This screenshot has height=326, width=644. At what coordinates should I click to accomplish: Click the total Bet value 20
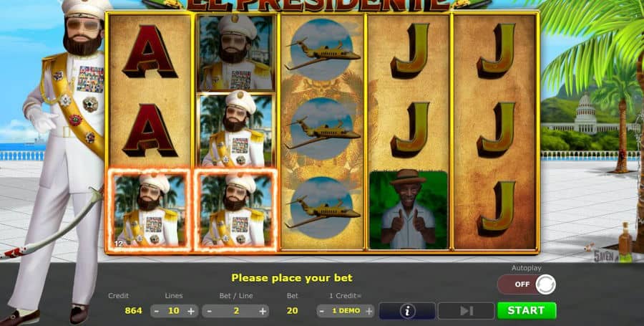pyautogui.click(x=293, y=310)
